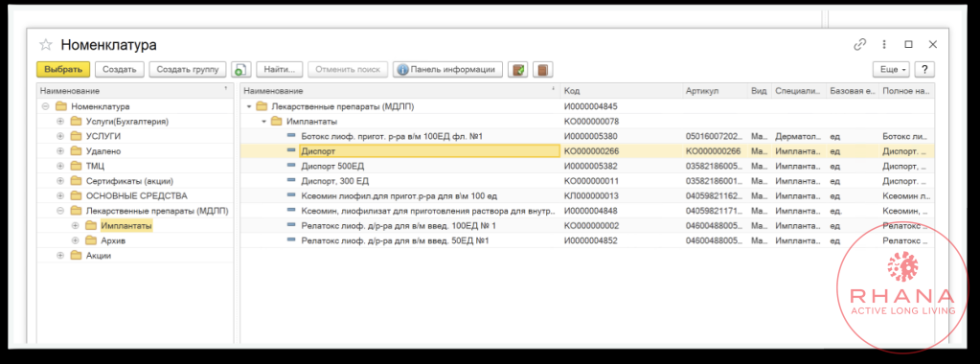Expand the Имплантаты node in the left tree
The height and width of the screenshot is (364, 980).
coord(75,225)
